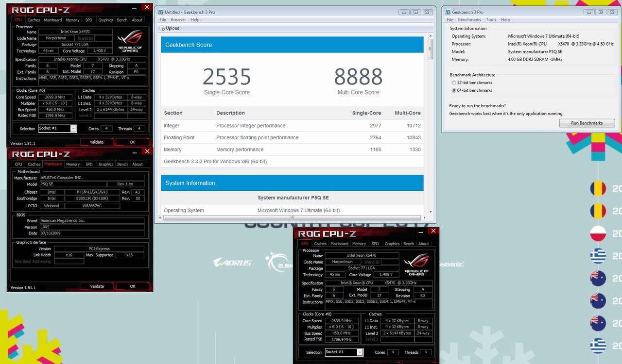Open Memory tab in the Mainboard CPU-Z window

(x=73, y=164)
